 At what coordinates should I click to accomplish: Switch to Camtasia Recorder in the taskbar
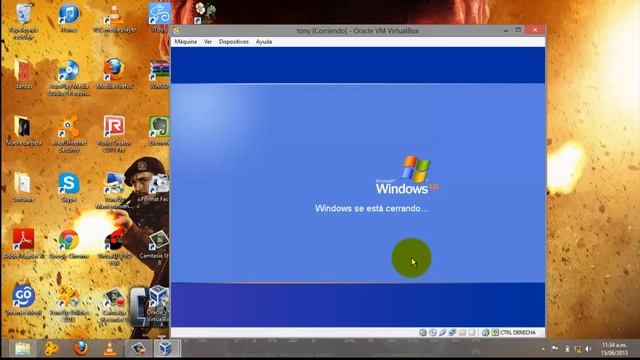tap(138, 349)
